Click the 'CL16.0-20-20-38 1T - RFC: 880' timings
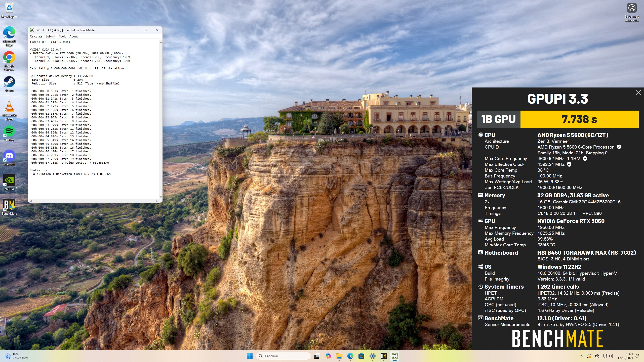Image resolution: width=644 pixels, height=362 pixels. pyautogui.click(x=570, y=213)
